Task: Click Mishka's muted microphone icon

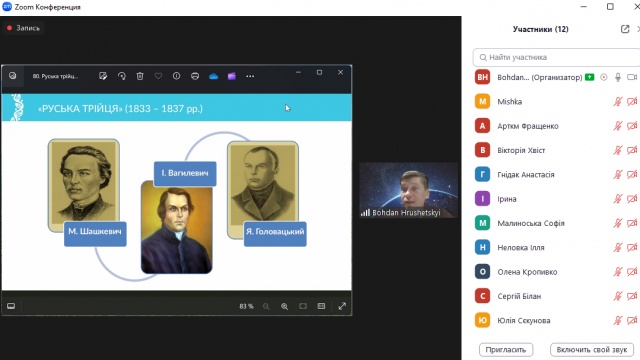Action: click(618, 102)
